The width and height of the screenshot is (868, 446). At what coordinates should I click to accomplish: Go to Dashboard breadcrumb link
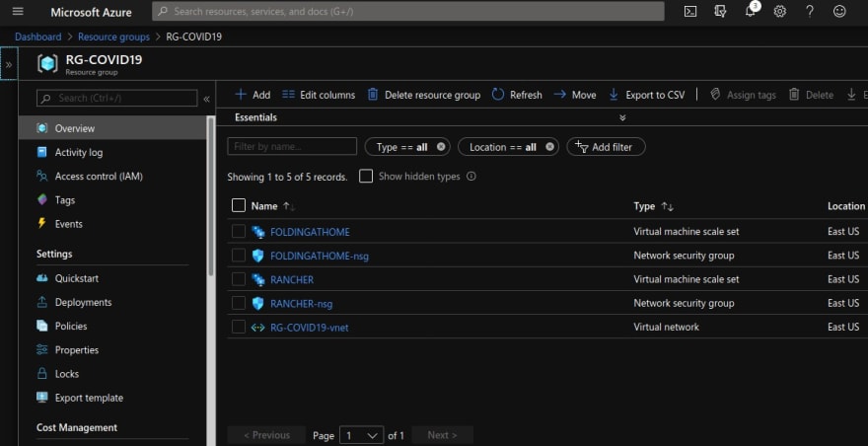click(38, 37)
